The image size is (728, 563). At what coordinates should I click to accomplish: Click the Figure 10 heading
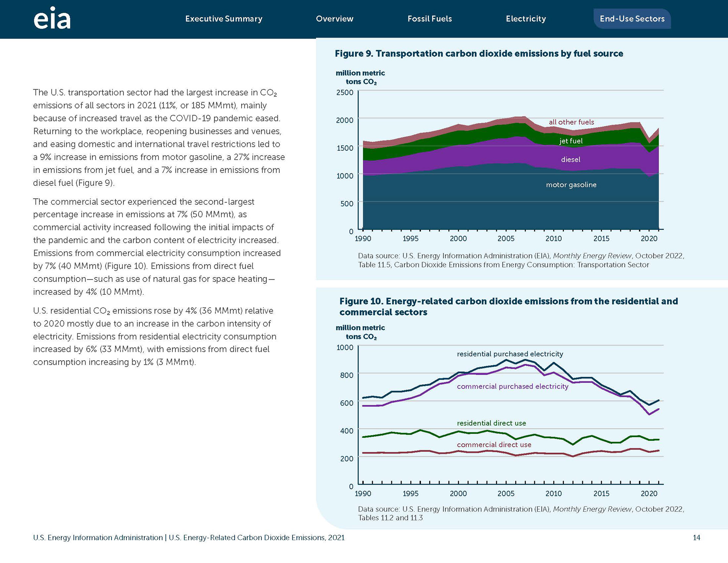point(508,307)
